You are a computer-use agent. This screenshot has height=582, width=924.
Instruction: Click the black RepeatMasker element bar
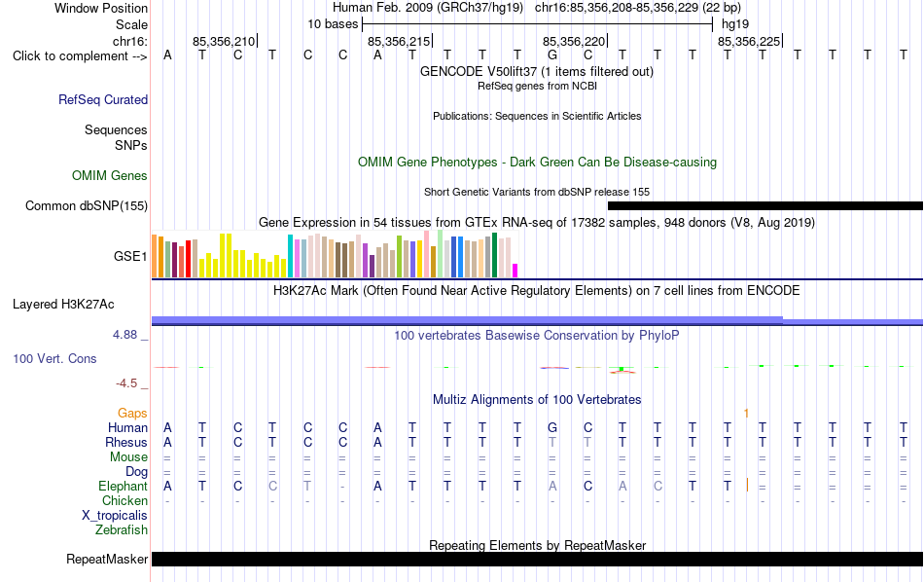click(x=538, y=559)
